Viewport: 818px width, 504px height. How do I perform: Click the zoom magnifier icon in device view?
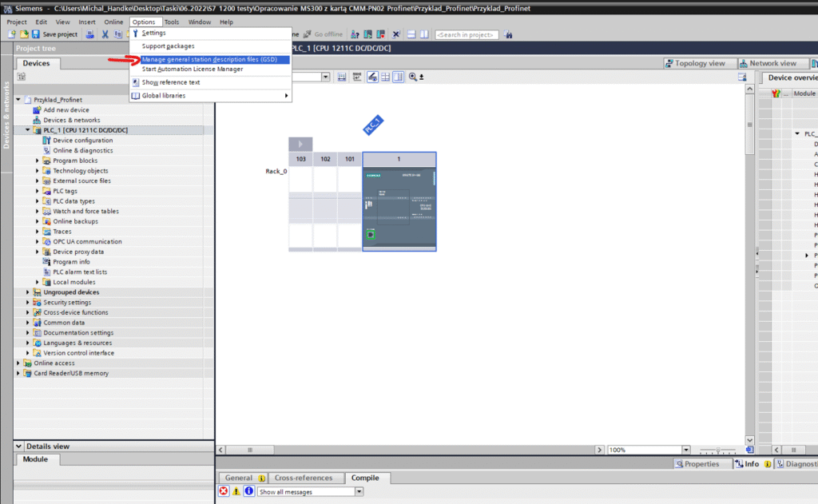(413, 77)
